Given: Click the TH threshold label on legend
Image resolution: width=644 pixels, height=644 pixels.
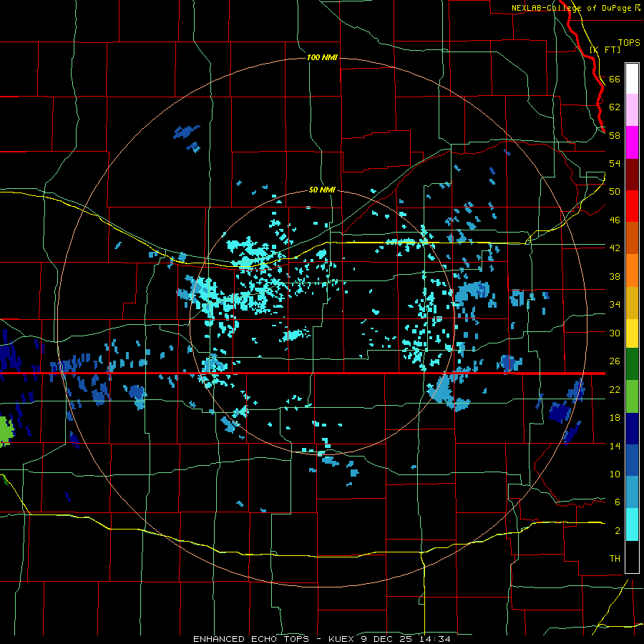Looking at the screenshot, I should click(x=615, y=559).
